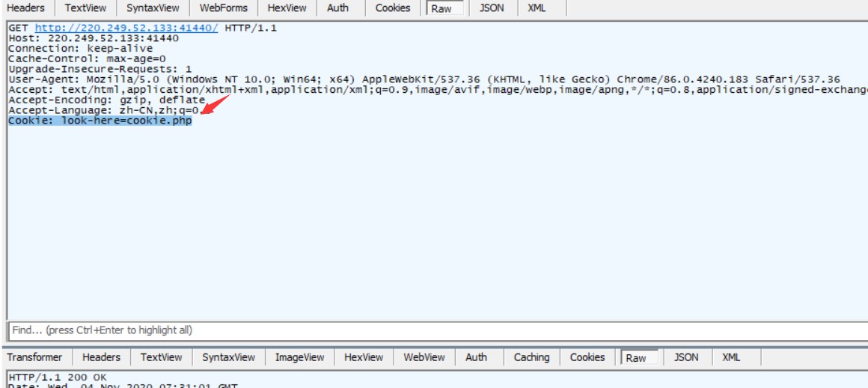Switch to response Headers tab
This screenshot has height=388, width=868.
[101, 357]
